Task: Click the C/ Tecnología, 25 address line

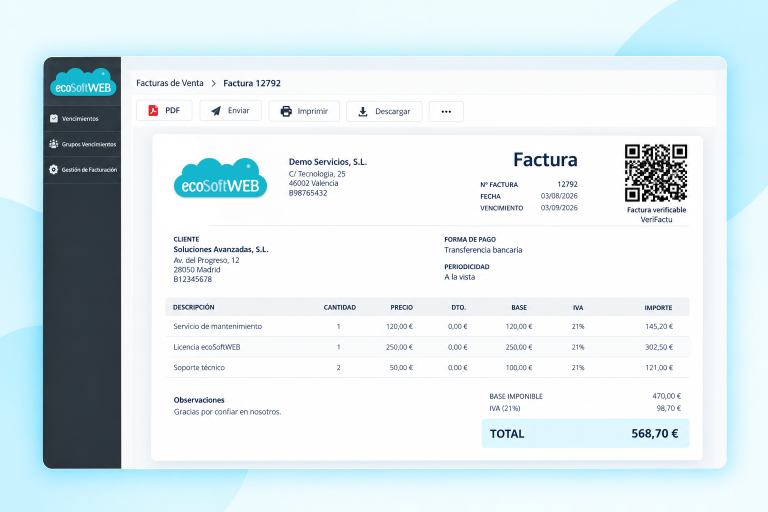Action: coord(317,174)
